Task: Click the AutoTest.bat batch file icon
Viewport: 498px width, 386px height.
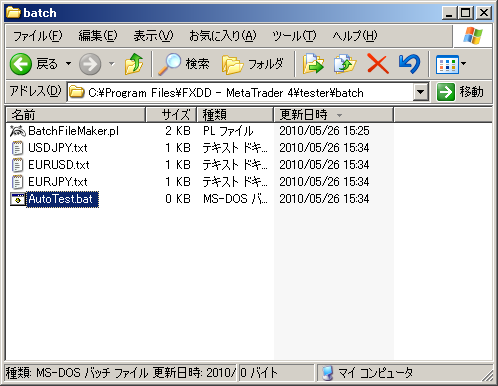Action: click(x=17, y=199)
